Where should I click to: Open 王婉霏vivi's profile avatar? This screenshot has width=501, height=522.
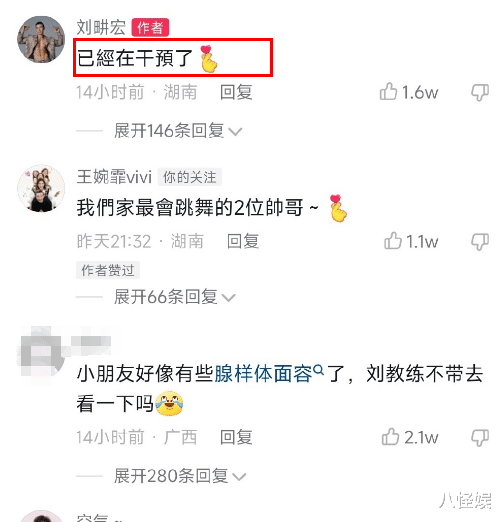[41, 188]
